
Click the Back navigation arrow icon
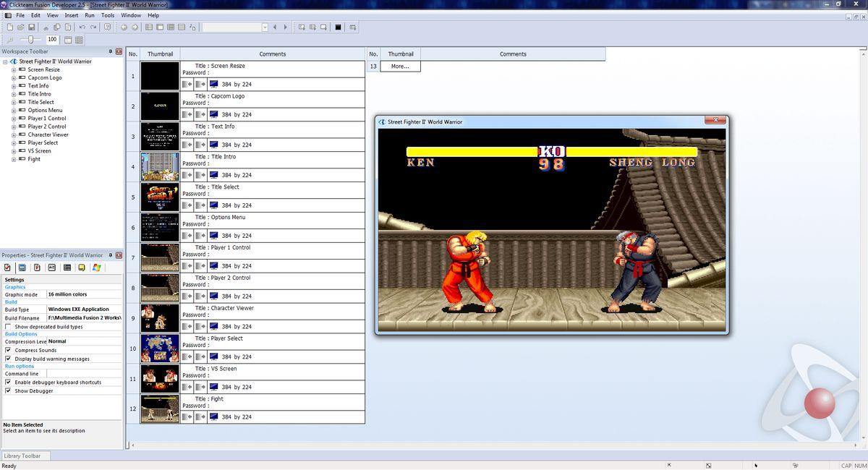(x=124, y=27)
